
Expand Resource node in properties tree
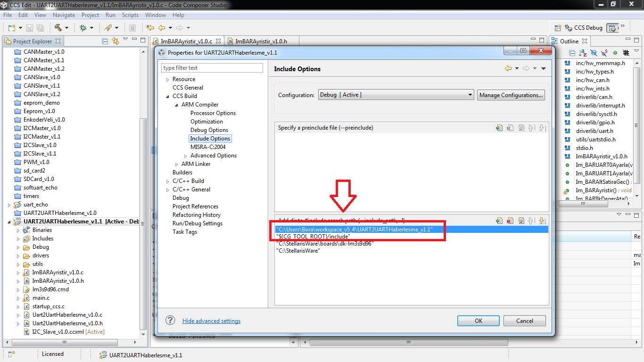point(167,80)
